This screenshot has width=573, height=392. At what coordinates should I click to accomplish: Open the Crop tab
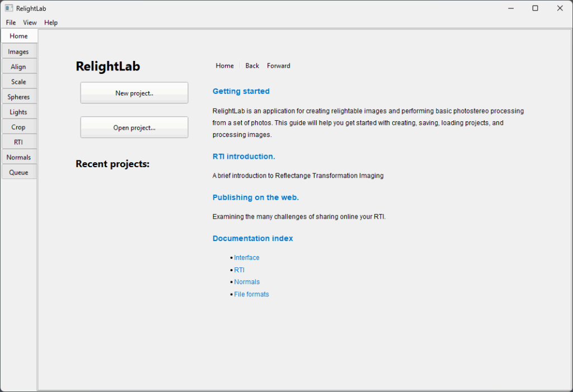click(x=18, y=127)
